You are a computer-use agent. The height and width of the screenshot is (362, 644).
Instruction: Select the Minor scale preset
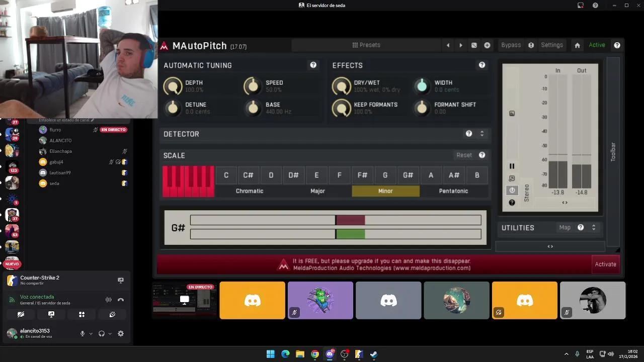(385, 191)
